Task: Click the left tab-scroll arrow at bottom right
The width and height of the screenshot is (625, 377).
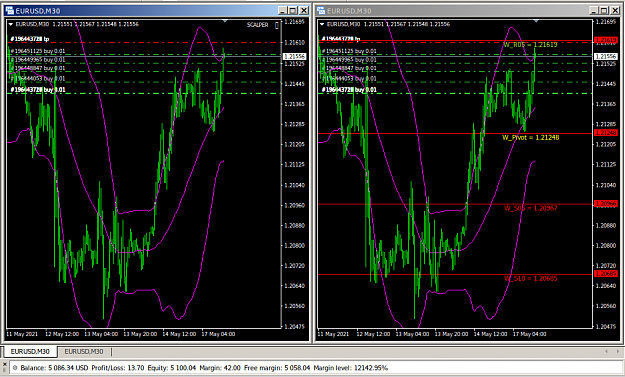Action: (607, 351)
